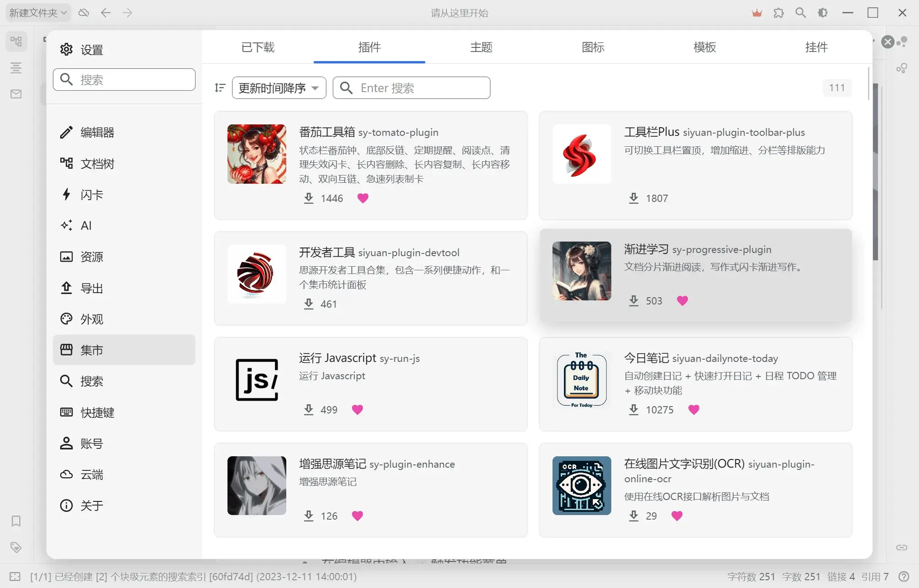Open 云端 settings section
This screenshot has height=588, width=919.
coord(124,475)
